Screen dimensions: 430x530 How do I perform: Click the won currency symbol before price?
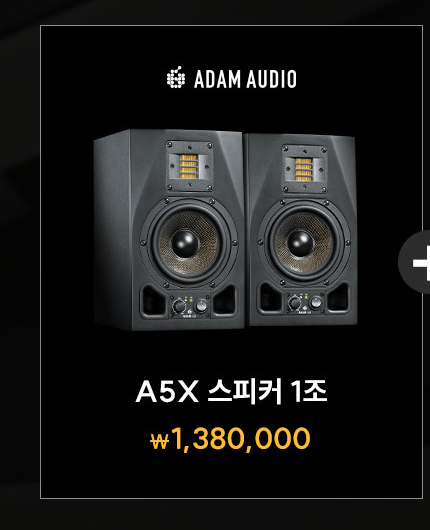coord(159,442)
